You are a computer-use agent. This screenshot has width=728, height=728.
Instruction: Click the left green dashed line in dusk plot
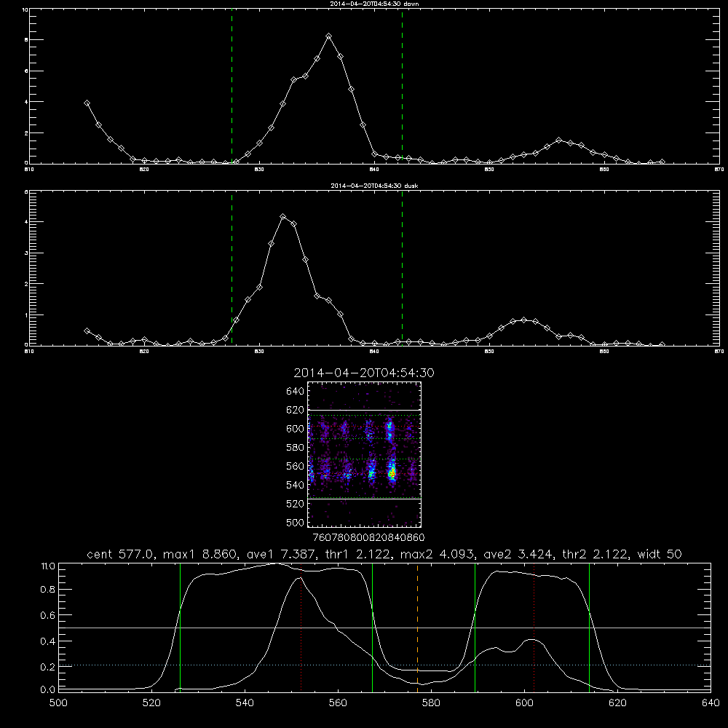pyautogui.click(x=232, y=269)
